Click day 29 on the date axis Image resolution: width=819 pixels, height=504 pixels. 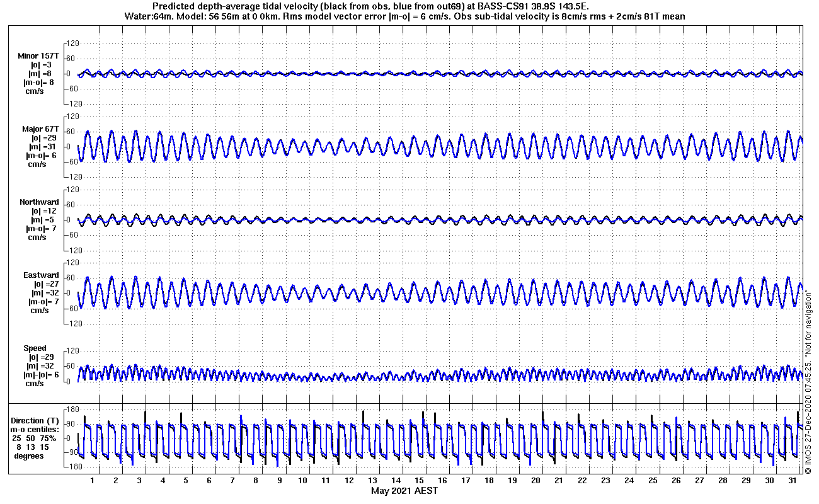pyautogui.click(x=745, y=481)
